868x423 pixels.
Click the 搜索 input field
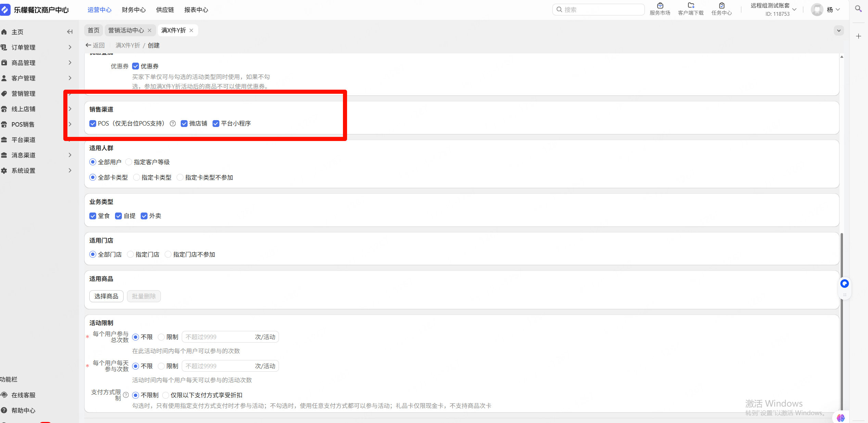click(598, 10)
